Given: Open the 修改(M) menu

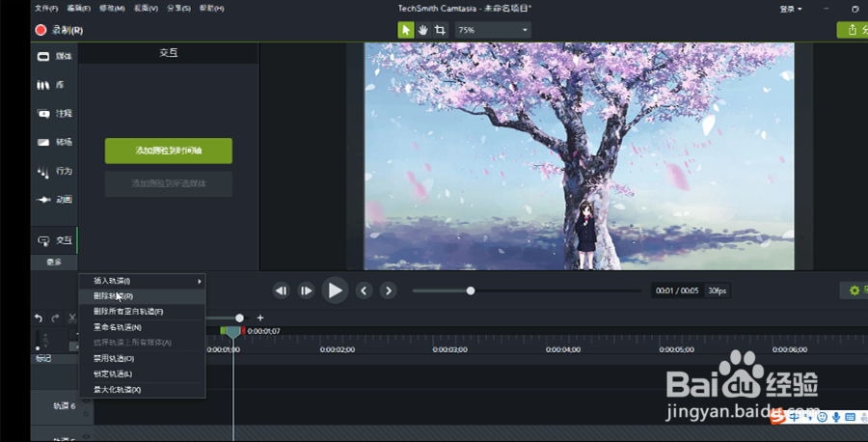Looking at the screenshot, I should click(112, 9).
